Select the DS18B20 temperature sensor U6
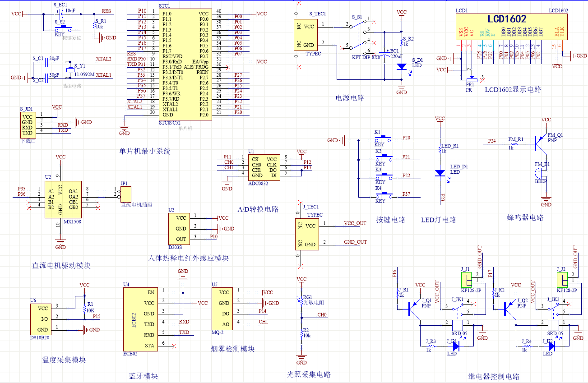This screenshot has width=588, height=383. (x=43, y=319)
